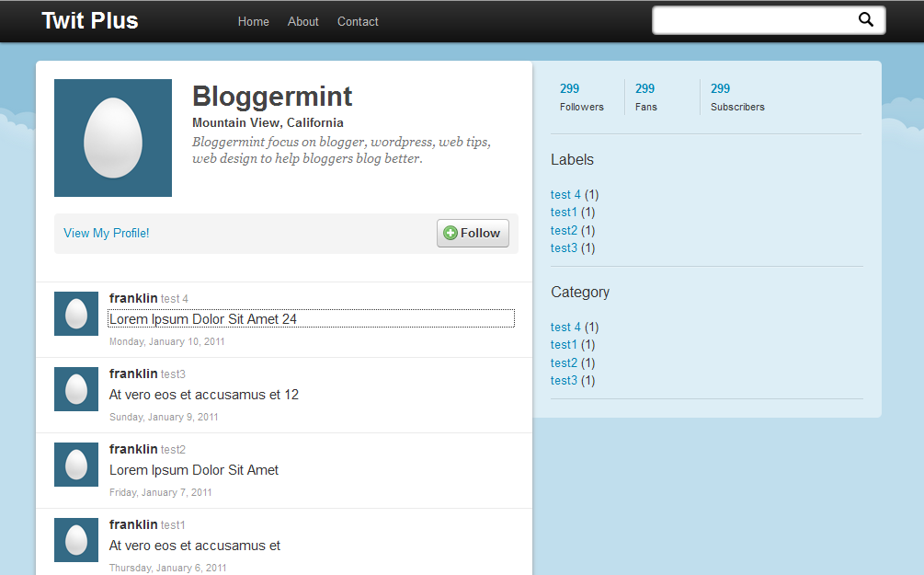Open test3 under Labels
Screen dimensions: 924x575
564,248
